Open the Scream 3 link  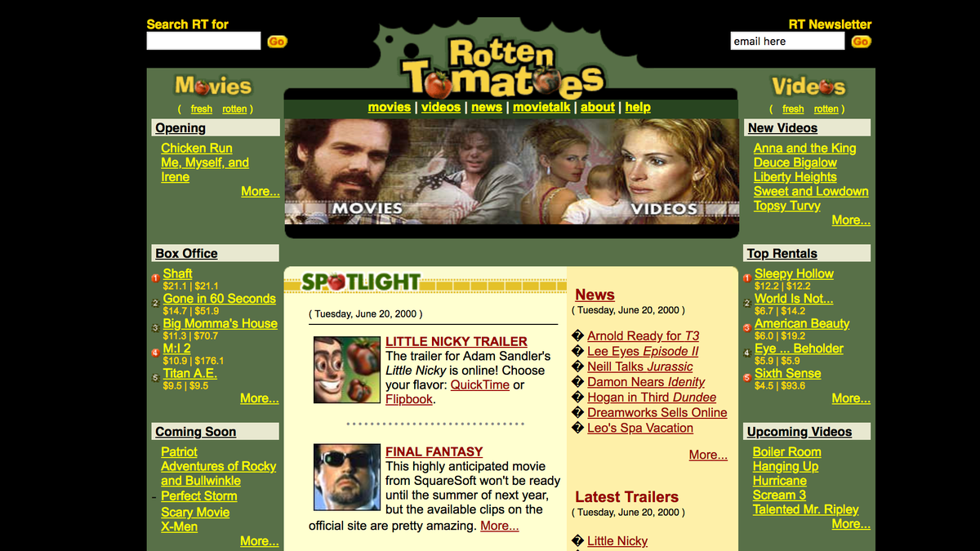pos(779,495)
